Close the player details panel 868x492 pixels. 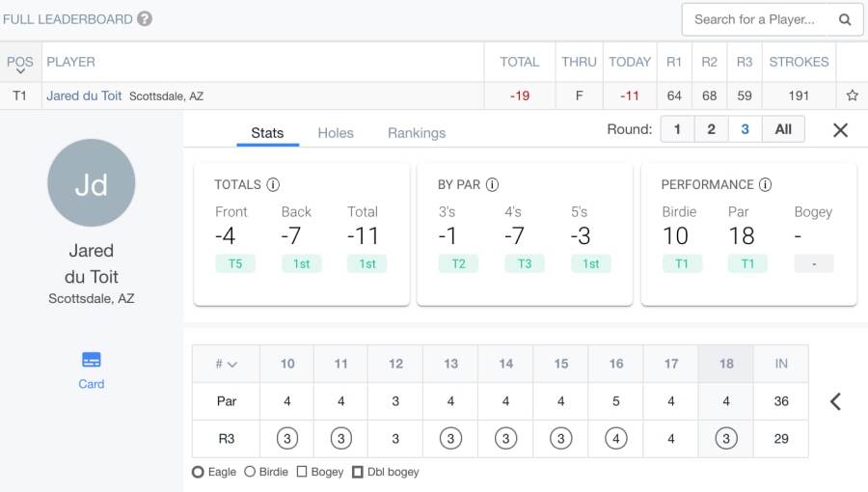(x=840, y=130)
